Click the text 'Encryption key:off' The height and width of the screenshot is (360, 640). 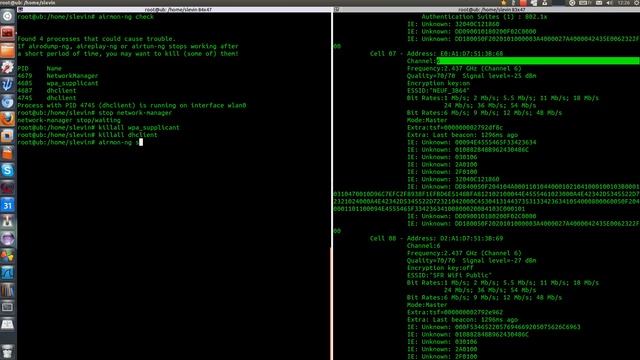[440, 268]
